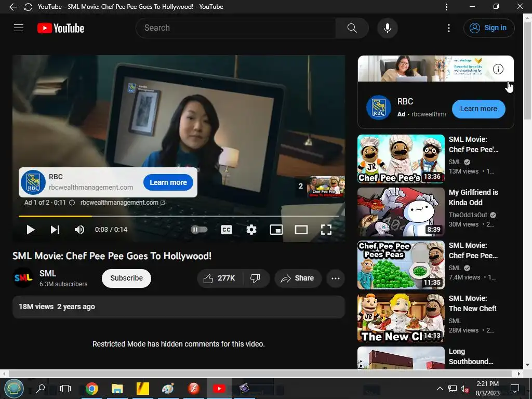
Task: Focus the Search input field
Action: [x=235, y=28]
